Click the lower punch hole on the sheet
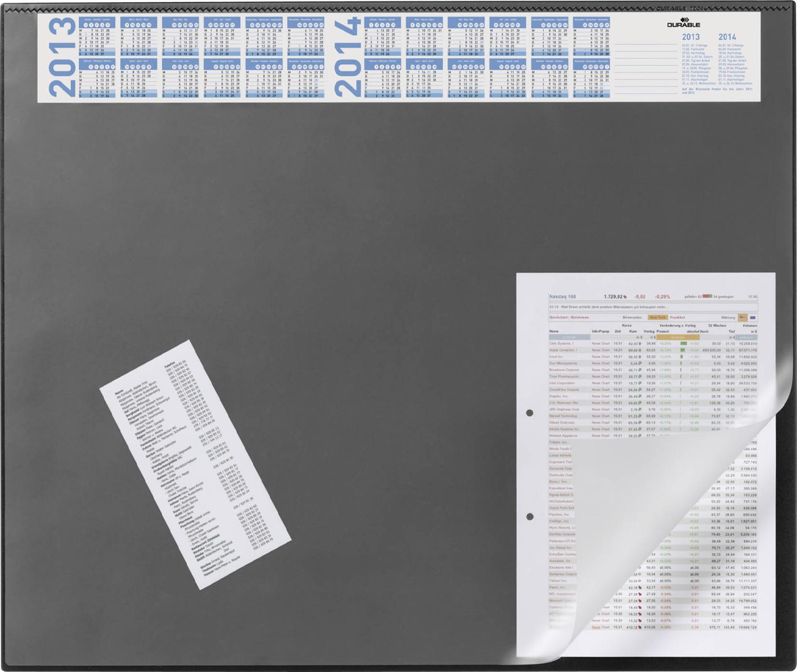Screen dimensions: 797x672 tap(530, 517)
